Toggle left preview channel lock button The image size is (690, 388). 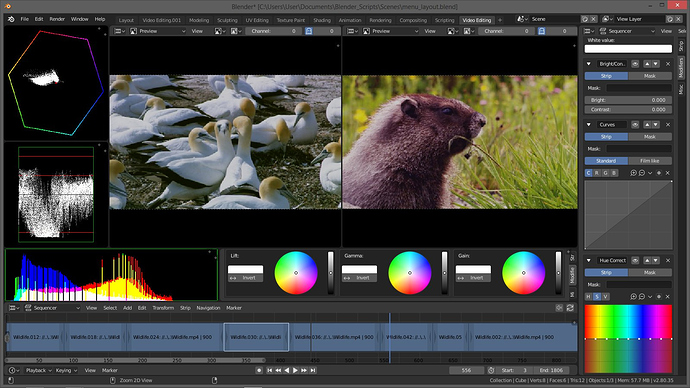click(309, 31)
